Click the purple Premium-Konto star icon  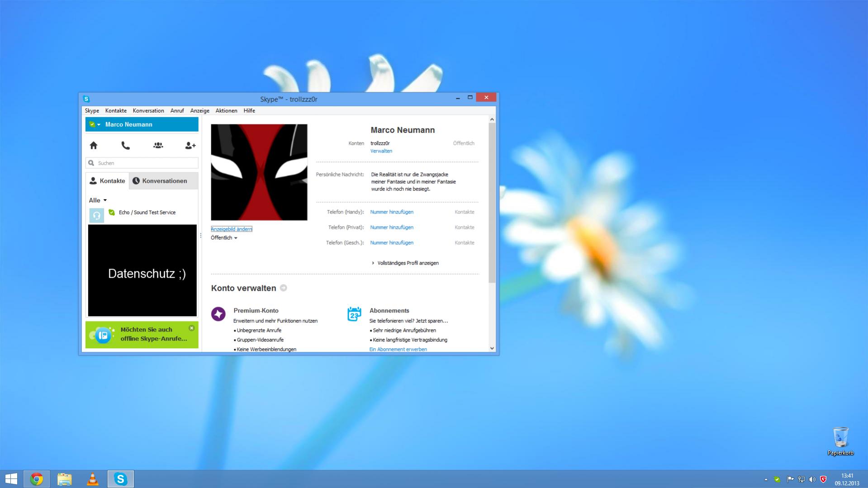tap(218, 314)
